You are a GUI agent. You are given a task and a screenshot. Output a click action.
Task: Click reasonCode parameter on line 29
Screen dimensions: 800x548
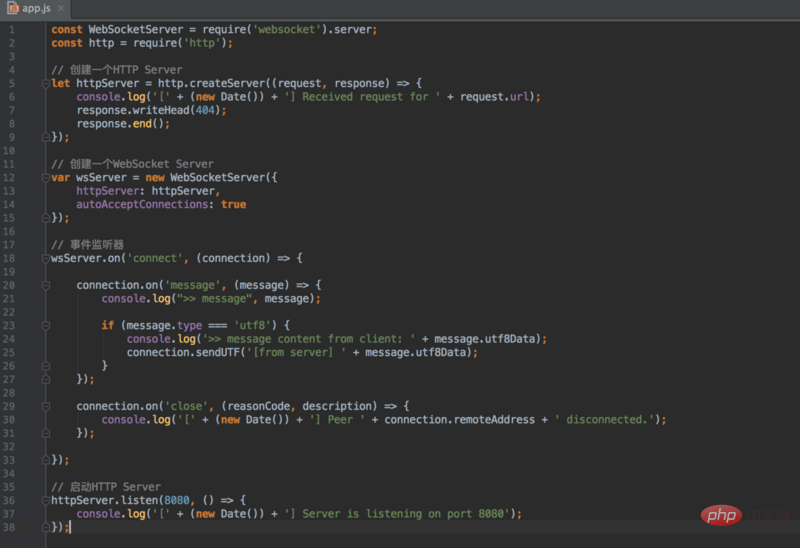(259, 406)
